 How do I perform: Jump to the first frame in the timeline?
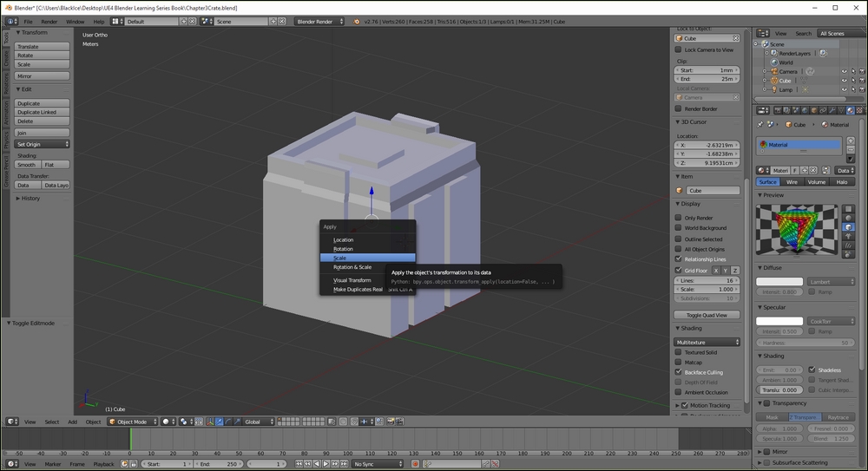299,464
